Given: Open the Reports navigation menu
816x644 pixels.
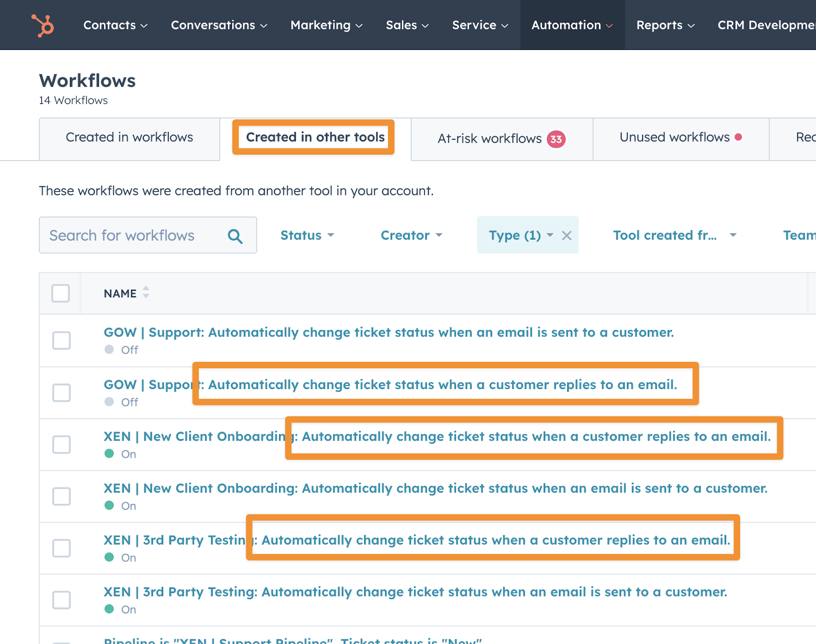Looking at the screenshot, I should point(665,25).
